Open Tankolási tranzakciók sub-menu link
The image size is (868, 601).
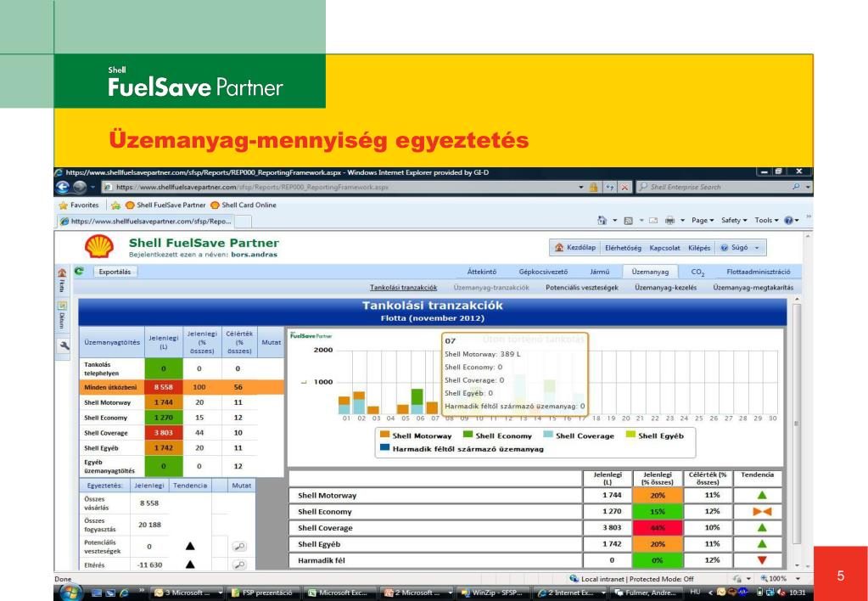tap(404, 288)
